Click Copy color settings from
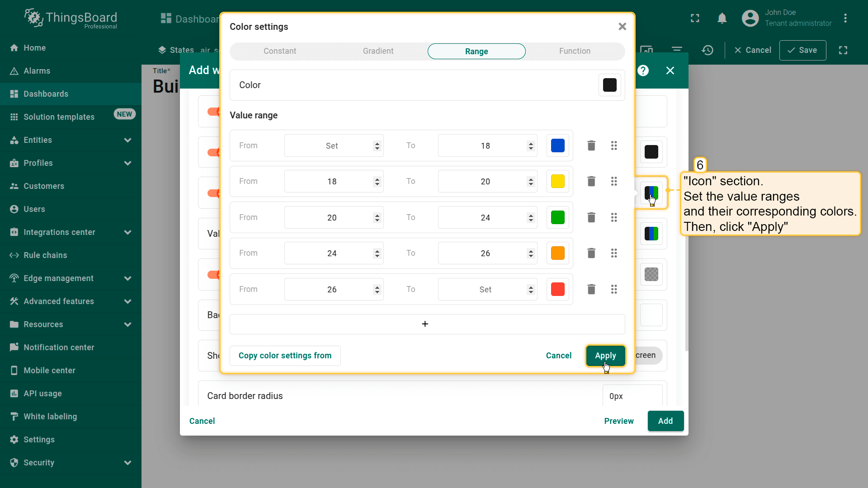 pyautogui.click(x=285, y=356)
